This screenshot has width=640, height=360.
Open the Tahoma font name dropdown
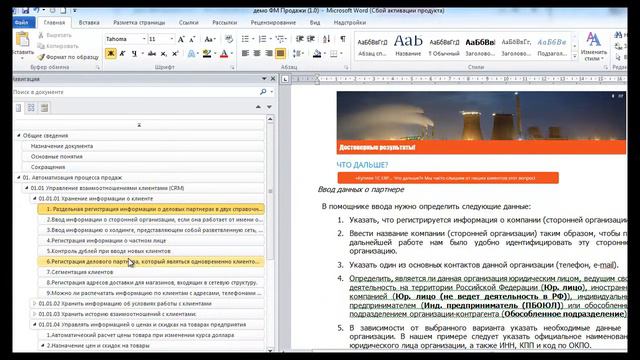tap(144, 39)
